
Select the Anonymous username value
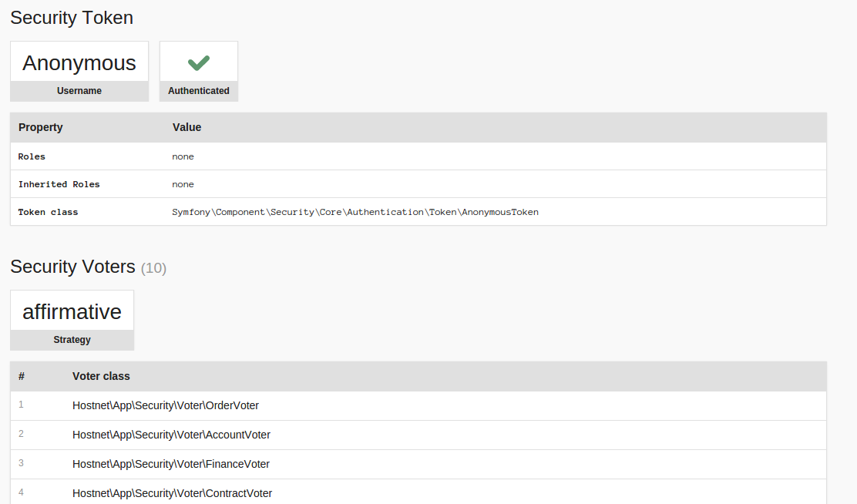(79, 63)
